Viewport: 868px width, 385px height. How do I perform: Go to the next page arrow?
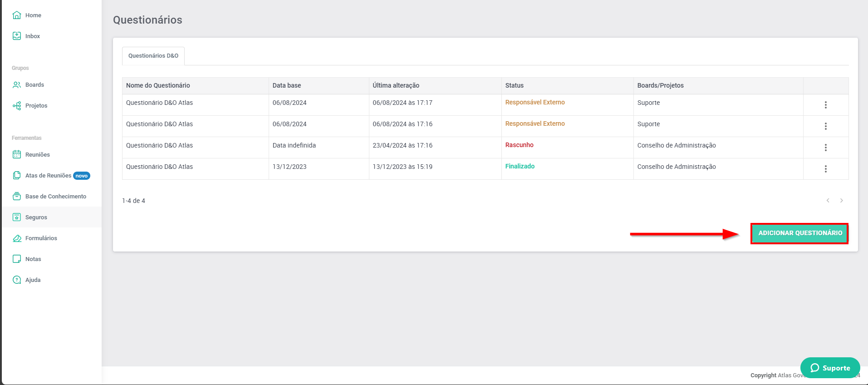tap(841, 201)
